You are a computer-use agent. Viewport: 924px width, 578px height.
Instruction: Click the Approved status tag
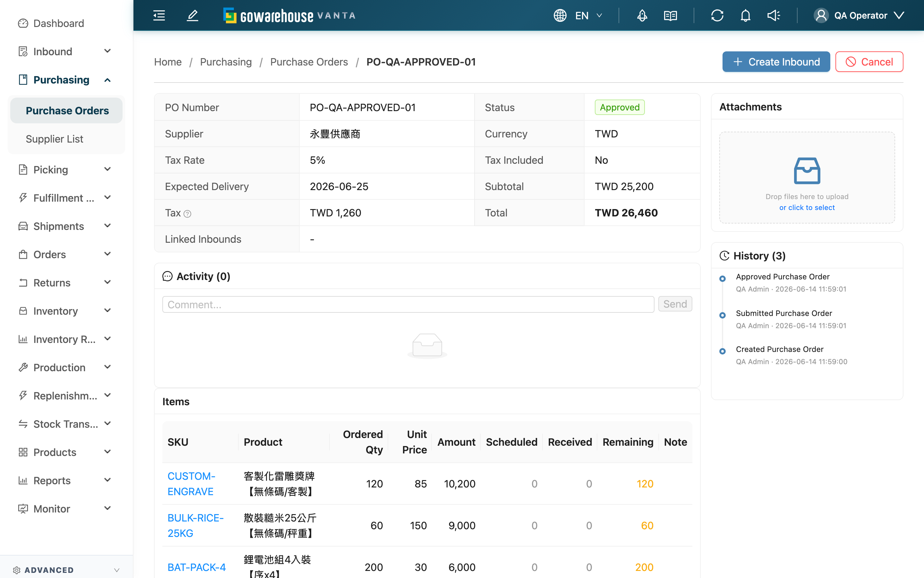point(619,108)
